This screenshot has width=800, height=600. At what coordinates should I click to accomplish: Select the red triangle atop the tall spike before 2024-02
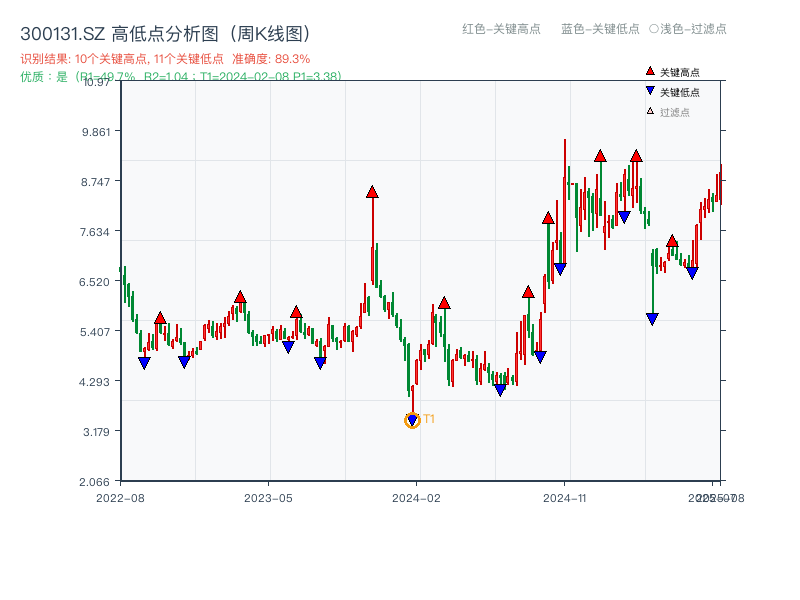coord(372,192)
